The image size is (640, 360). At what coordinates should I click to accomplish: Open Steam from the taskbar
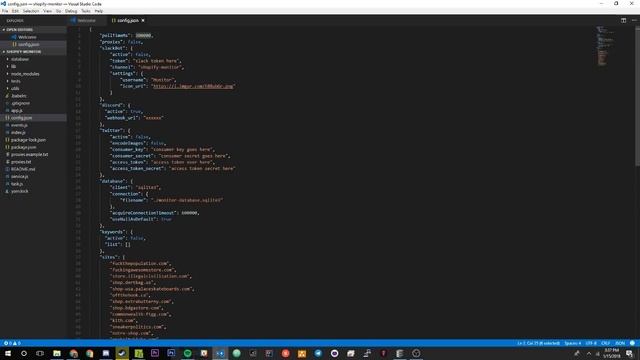[122, 353]
